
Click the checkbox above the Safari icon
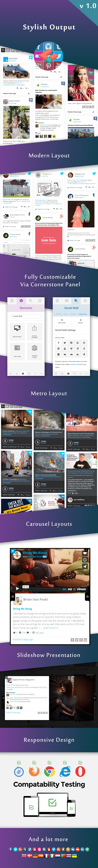tap(19, 763)
